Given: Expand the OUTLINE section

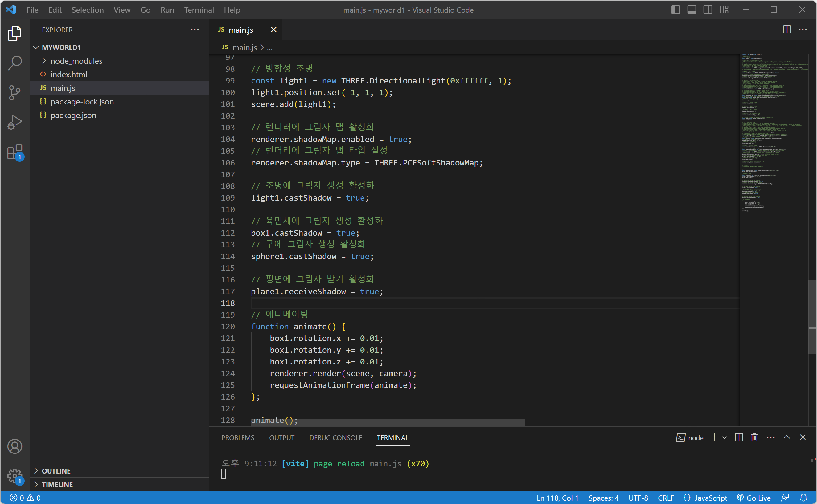Looking at the screenshot, I should (x=56, y=471).
